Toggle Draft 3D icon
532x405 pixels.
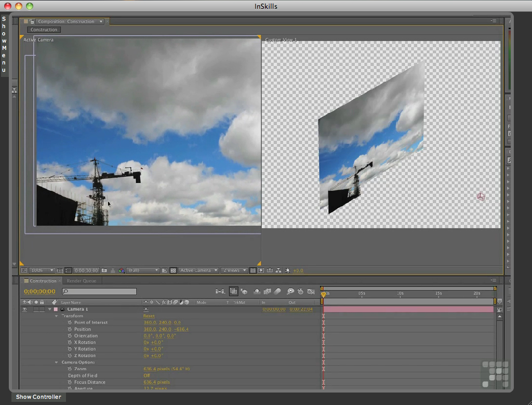tap(244, 291)
